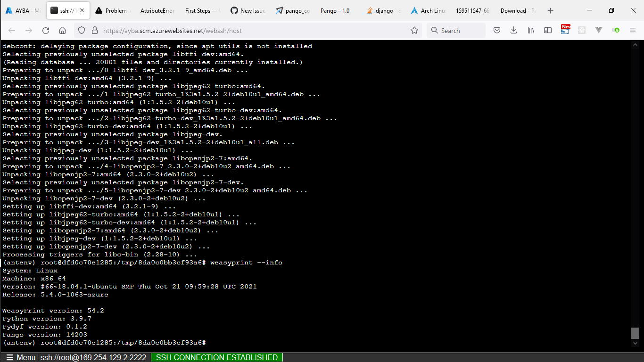
Task: Open the Firefox hamburger menu
Action: point(633,30)
